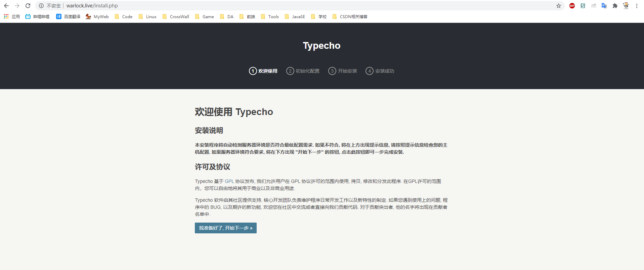Click the 欢迎使用 Typecho heading
Image resolution: width=644 pixels, height=270 pixels.
[x=234, y=112]
